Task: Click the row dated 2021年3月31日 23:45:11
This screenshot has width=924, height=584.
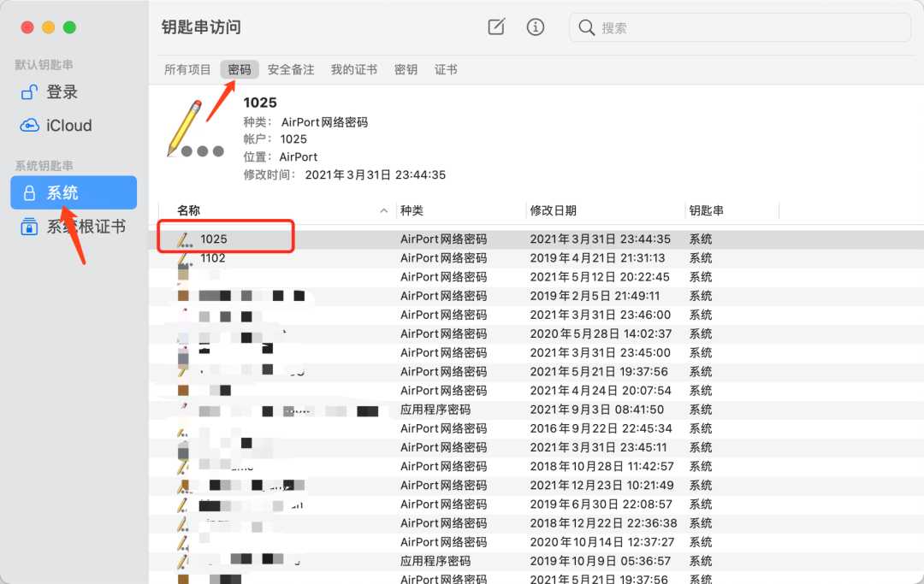Action: click(x=536, y=447)
